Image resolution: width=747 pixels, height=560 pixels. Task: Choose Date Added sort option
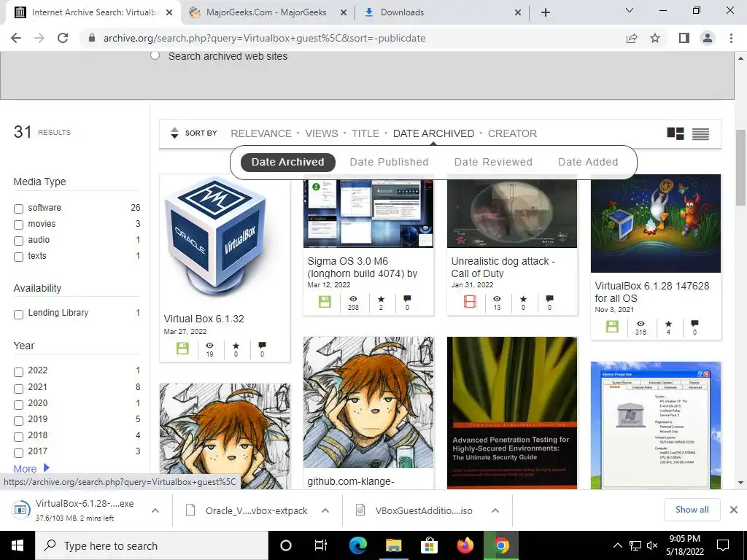coord(588,162)
